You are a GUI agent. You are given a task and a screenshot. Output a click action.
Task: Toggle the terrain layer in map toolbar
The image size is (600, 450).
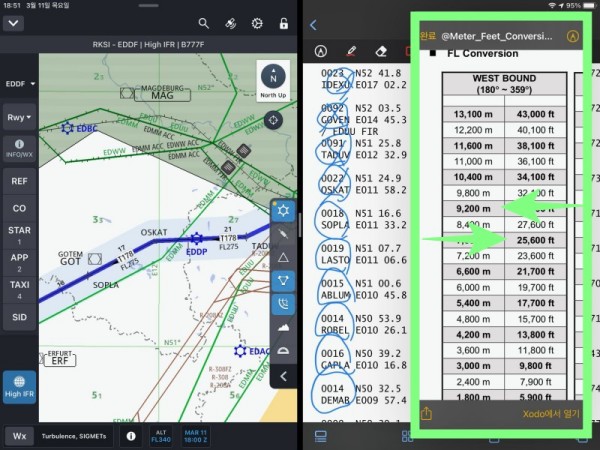pyautogui.click(x=285, y=328)
